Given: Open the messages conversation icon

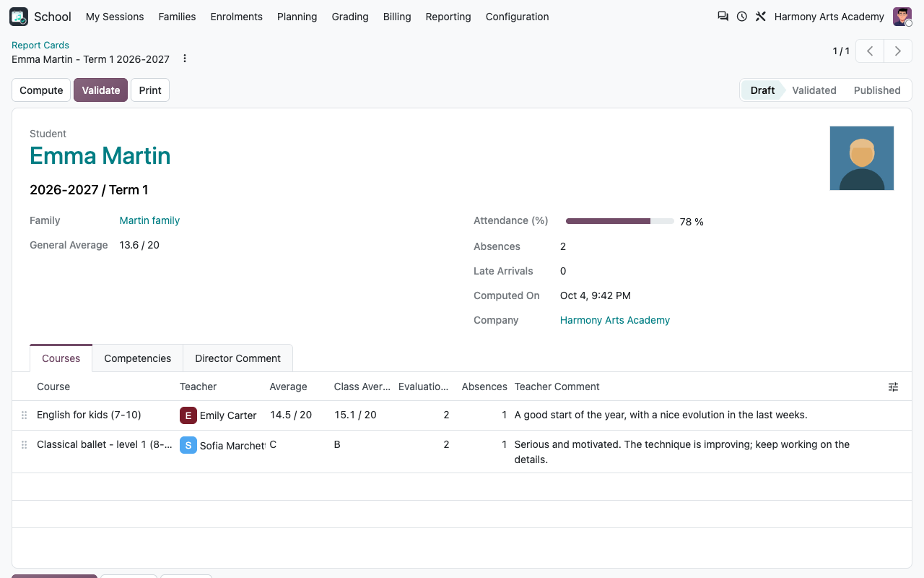Looking at the screenshot, I should coord(723,16).
